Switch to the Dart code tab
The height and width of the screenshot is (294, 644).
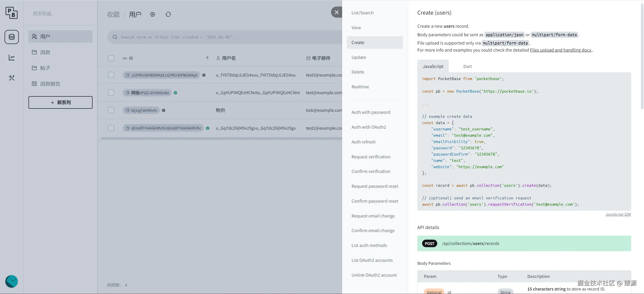(467, 66)
